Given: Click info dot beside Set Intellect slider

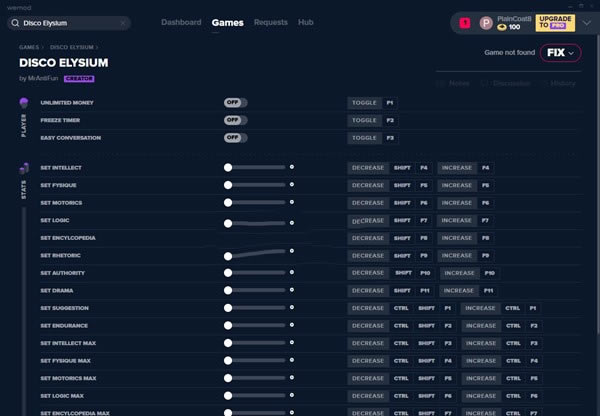Looking at the screenshot, I should pos(292,167).
